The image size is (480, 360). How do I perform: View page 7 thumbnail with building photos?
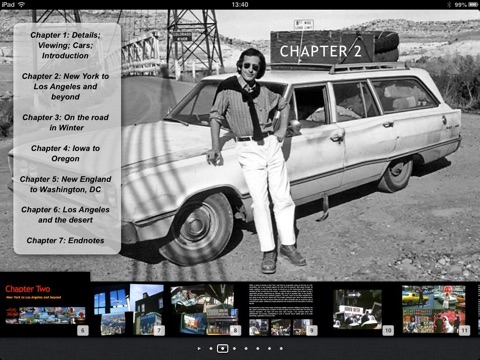[x=129, y=309]
